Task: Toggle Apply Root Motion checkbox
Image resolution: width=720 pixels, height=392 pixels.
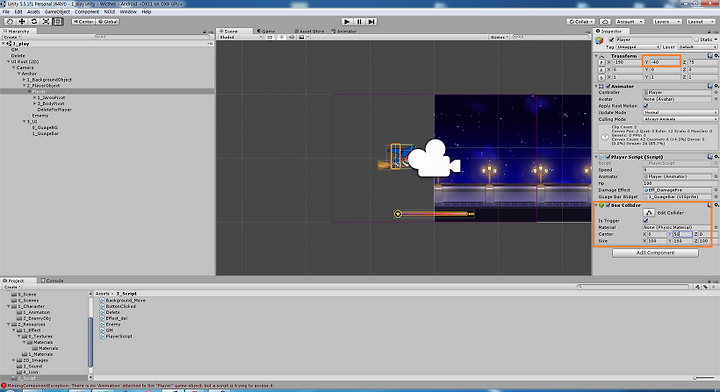Action: tap(646, 106)
